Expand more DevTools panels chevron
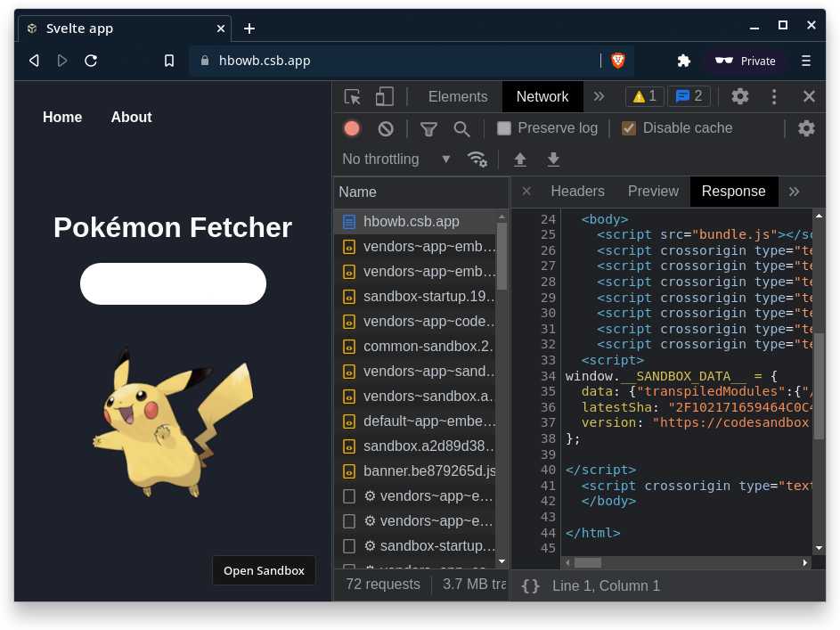 599,96
